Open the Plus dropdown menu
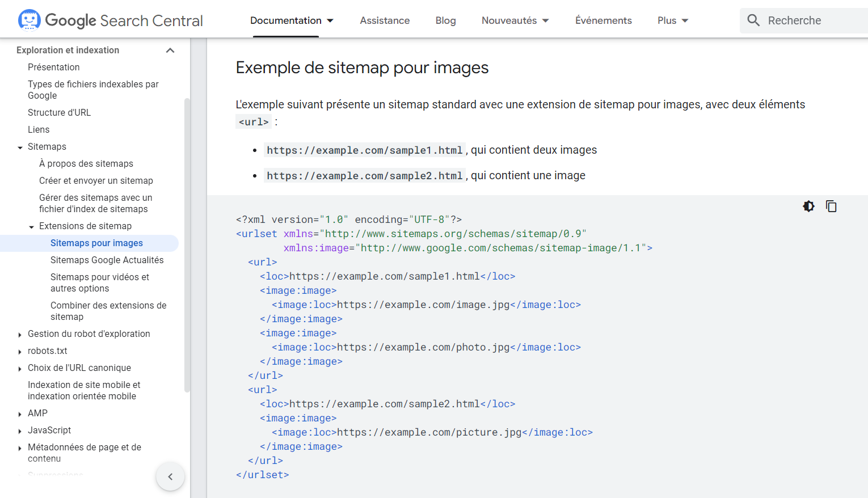 pos(672,20)
